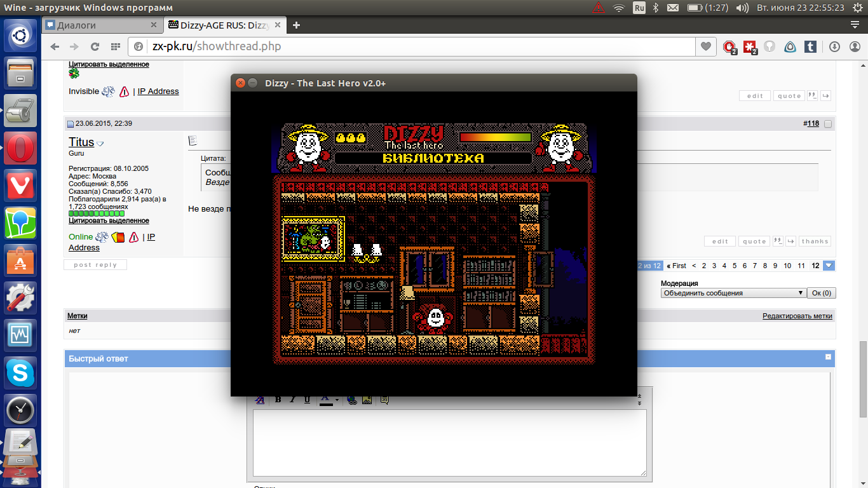Open the Tumblr extension icon
This screenshot has width=868, height=488.
pyautogui.click(x=810, y=46)
